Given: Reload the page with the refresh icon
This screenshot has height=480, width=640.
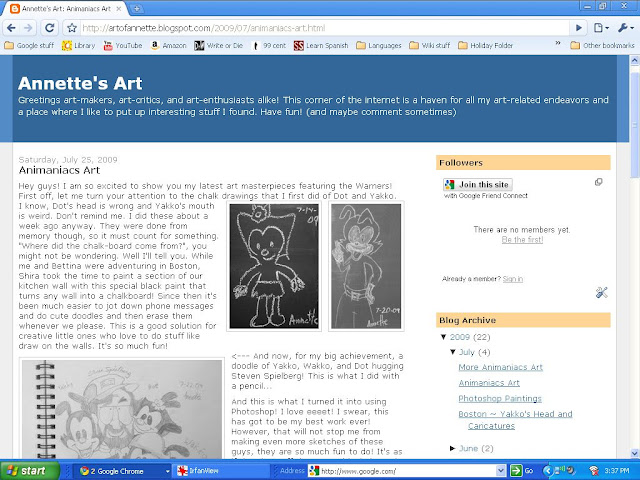Looking at the screenshot, I should click(49, 28).
